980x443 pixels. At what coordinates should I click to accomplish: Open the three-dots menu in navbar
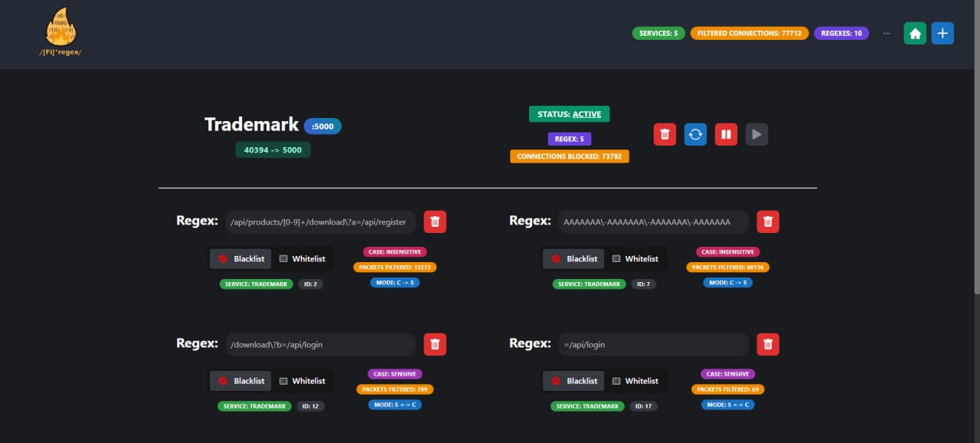[x=887, y=33]
